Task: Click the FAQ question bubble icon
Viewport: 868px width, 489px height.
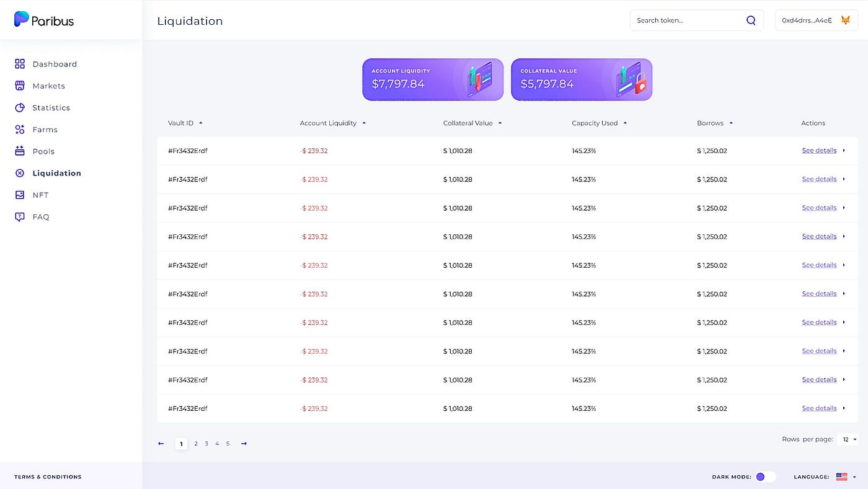Action: point(20,217)
